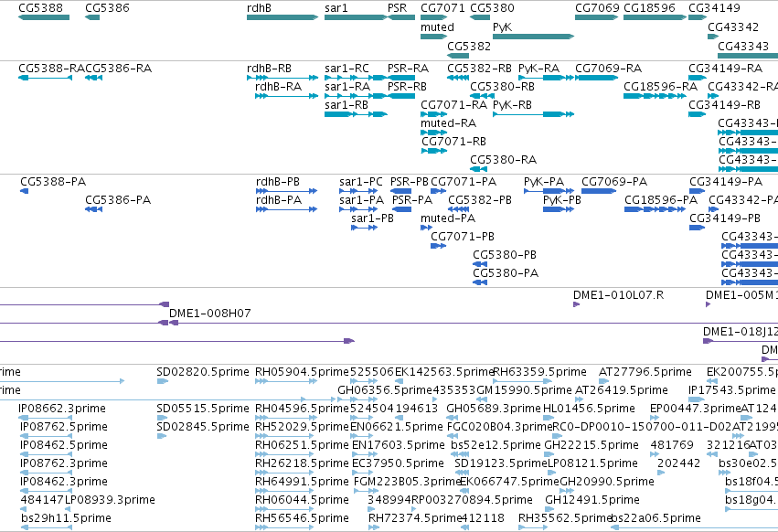Open the PyK-RA transcript label
Screen dimensions: 778x532
[x=538, y=69]
